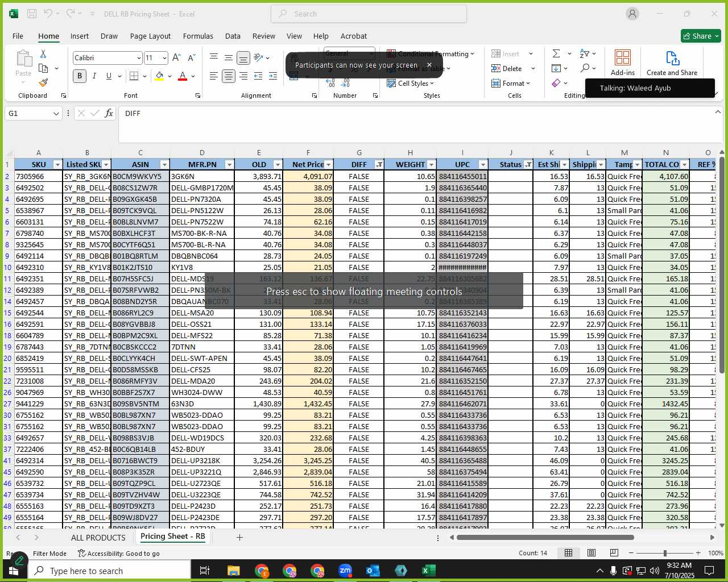Apply italic formatting
Viewport: 728px width, 582px height.
coord(94,76)
